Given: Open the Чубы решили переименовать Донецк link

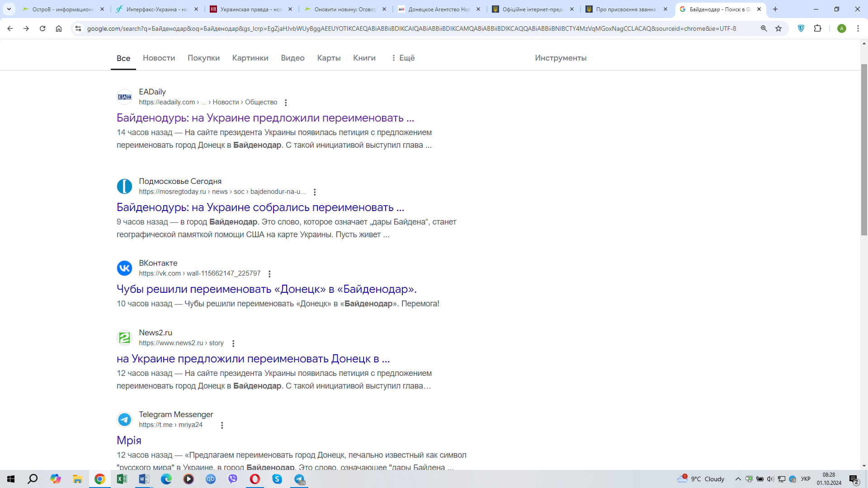Looking at the screenshot, I should [x=267, y=289].
